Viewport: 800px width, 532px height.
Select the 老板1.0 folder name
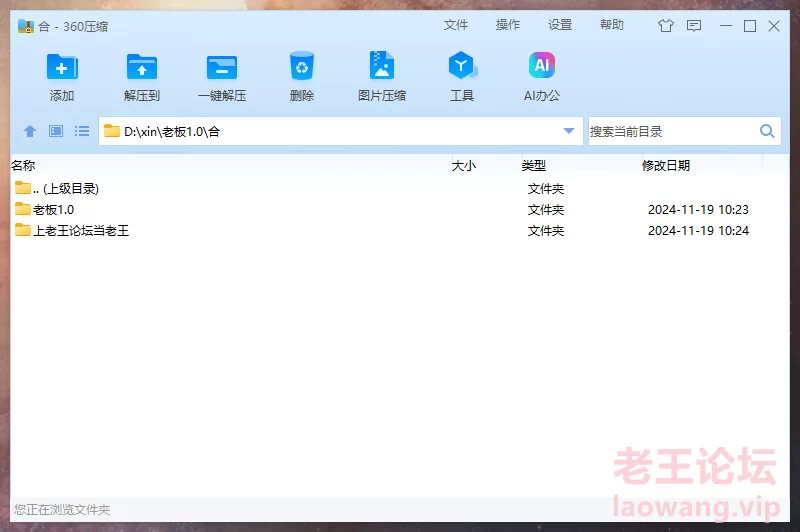54,210
